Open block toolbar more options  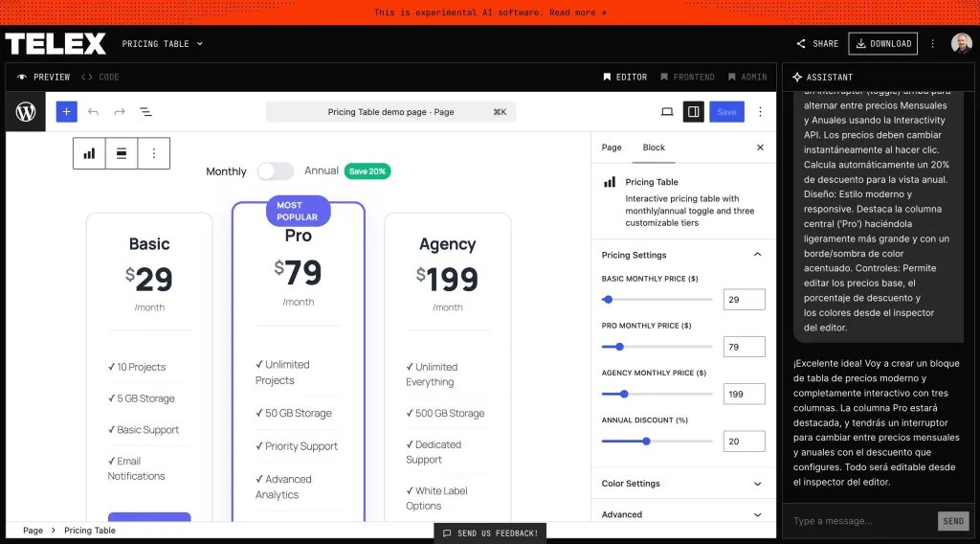tap(154, 153)
